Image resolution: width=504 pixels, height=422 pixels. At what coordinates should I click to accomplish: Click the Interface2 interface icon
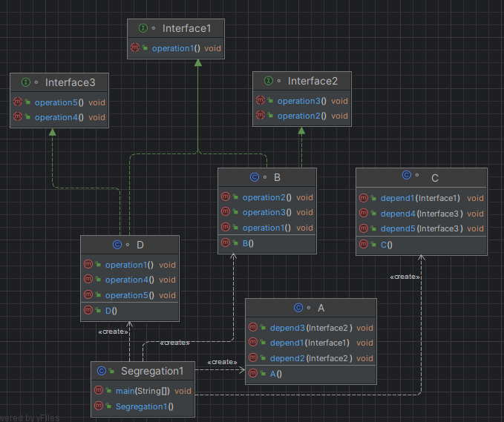tap(268, 81)
